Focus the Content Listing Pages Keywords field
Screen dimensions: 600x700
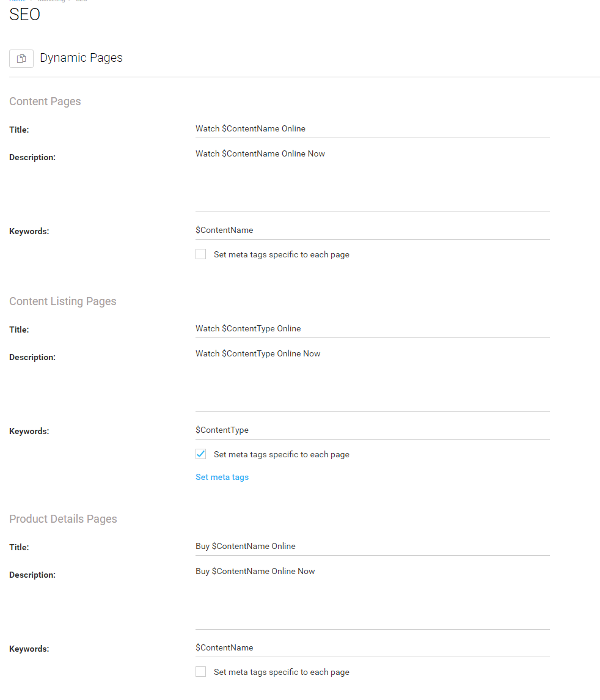pyautogui.click(x=373, y=430)
